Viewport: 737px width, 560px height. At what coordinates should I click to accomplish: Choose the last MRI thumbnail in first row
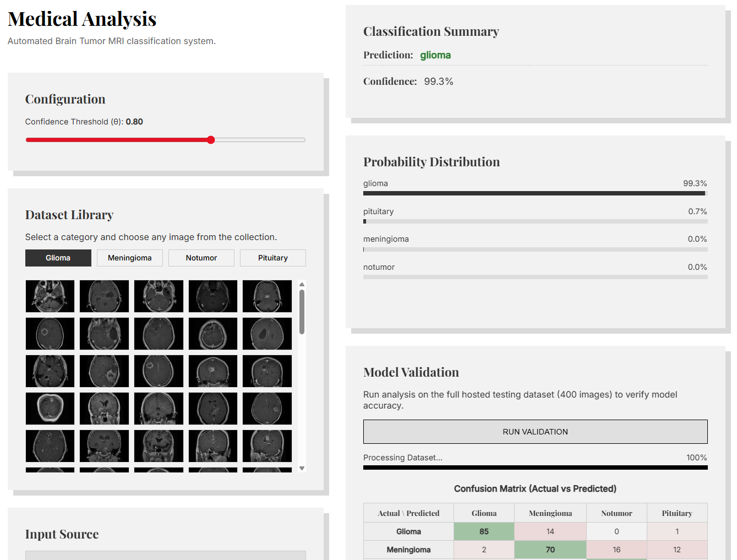pos(267,296)
